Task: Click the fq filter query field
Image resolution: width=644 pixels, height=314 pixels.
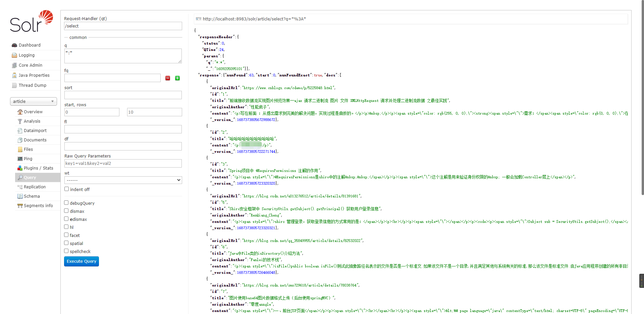Action: [x=112, y=78]
